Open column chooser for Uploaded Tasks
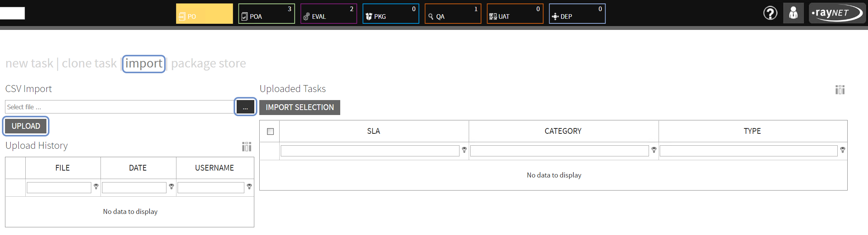The height and width of the screenshot is (235, 868). tap(840, 90)
